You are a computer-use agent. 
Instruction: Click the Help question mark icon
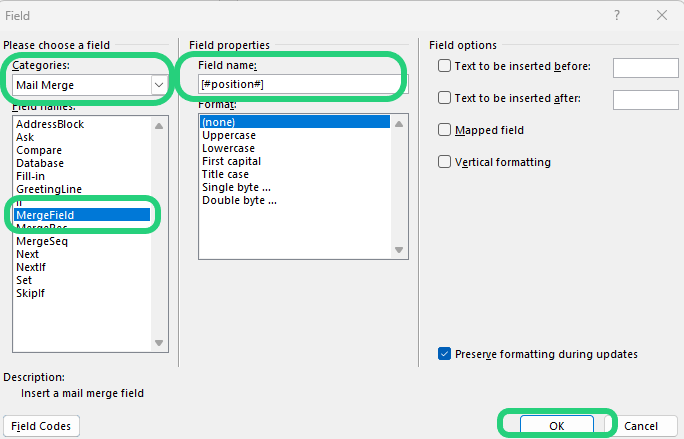pos(616,15)
